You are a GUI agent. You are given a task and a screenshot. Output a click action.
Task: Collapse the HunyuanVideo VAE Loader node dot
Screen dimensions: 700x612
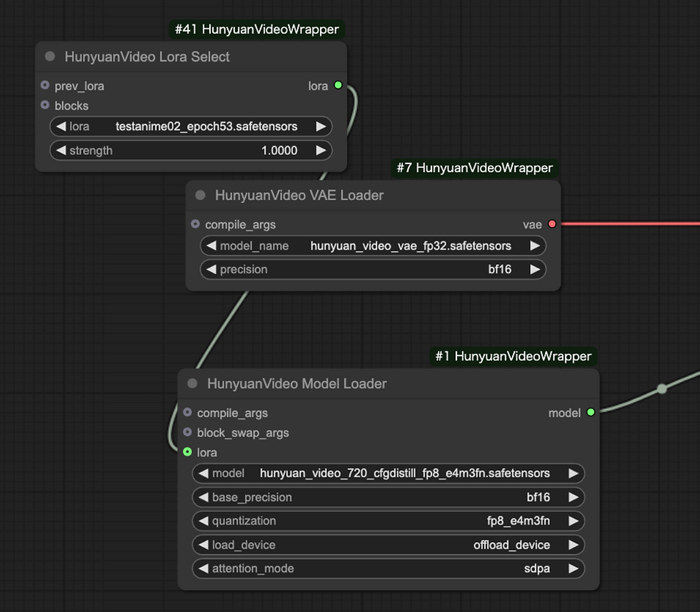click(201, 195)
